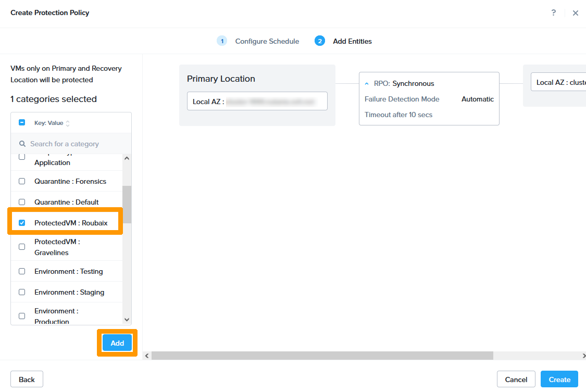Click the search magnifier icon in category list
Viewport: 586px width, 392px height.
tap(22, 144)
